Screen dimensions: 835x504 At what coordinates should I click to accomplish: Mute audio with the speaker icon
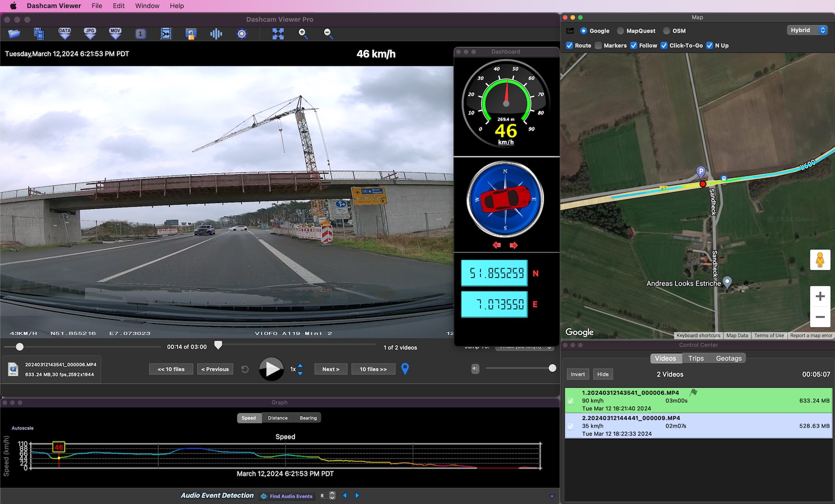click(475, 369)
